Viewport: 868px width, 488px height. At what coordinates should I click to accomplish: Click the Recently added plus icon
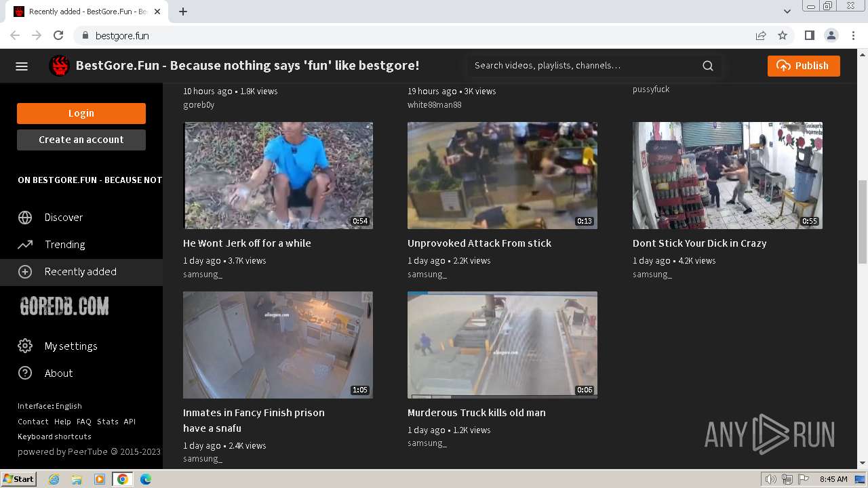click(x=25, y=272)
